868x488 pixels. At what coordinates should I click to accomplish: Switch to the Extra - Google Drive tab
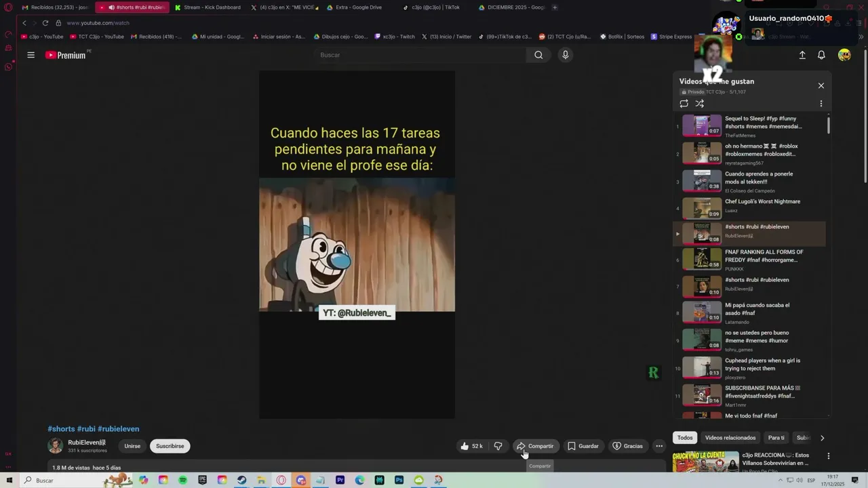click(x=359, y=7)
